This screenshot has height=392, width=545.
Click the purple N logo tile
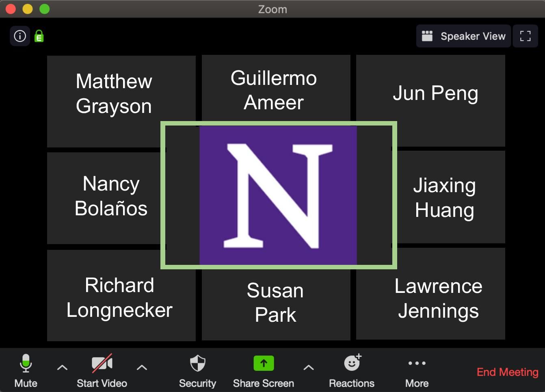[278, 195]
